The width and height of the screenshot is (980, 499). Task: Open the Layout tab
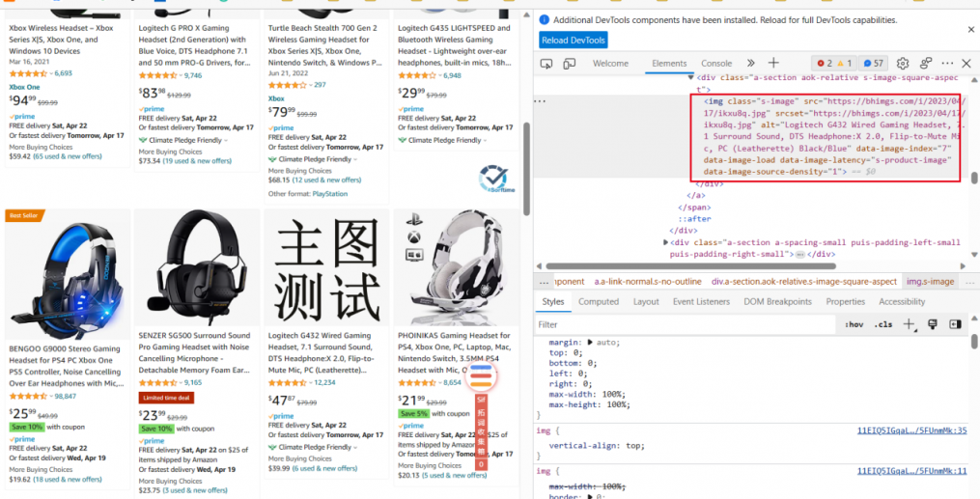pos(646,302)
